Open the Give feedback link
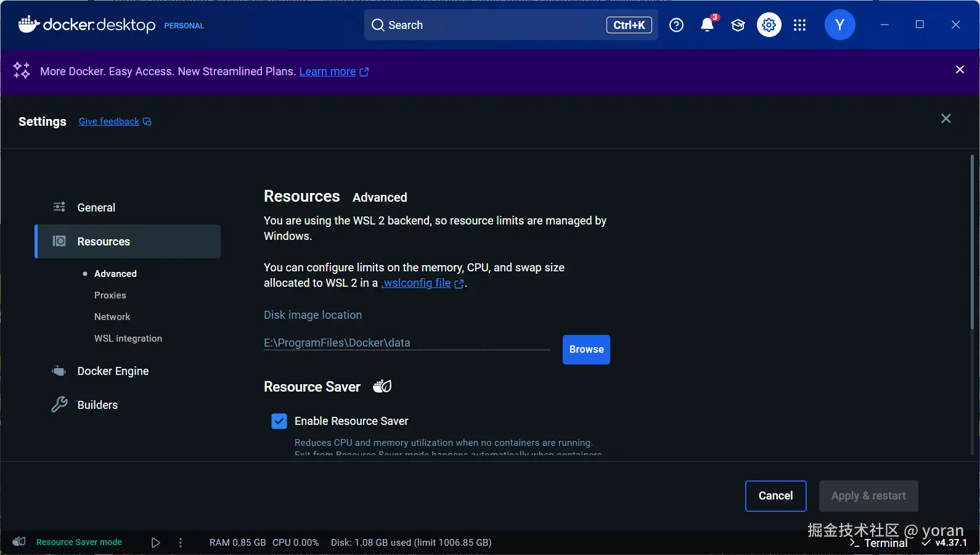980x555 pixels. tap(115, 121)
